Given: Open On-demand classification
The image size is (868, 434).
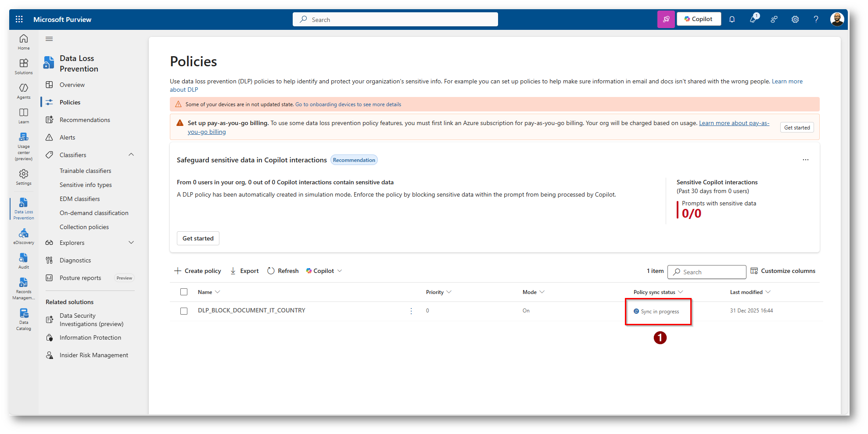Looking at the screenshot, I should click(94, 213).
